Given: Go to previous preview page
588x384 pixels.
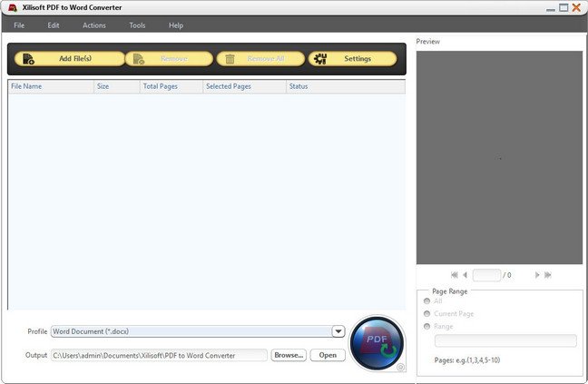Looking at the screenshot, I should pos(465,275).
